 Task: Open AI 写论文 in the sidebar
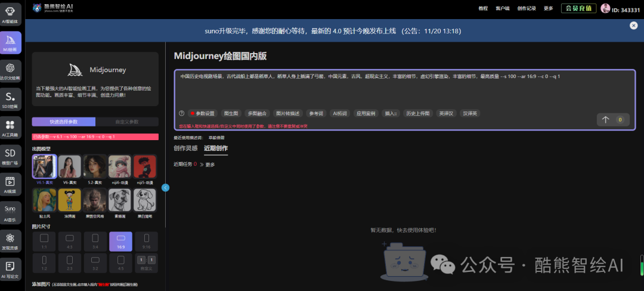click(x=11, y=270)
